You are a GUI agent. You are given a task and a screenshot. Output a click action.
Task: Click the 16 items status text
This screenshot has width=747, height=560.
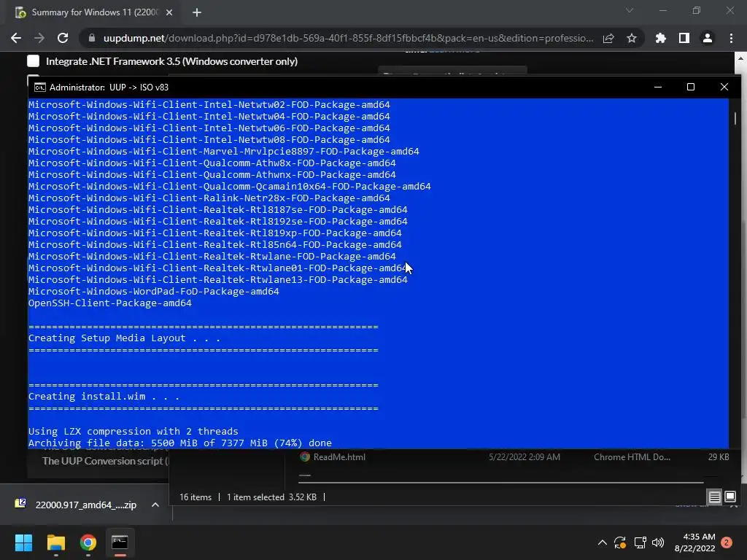click(196, 497)
